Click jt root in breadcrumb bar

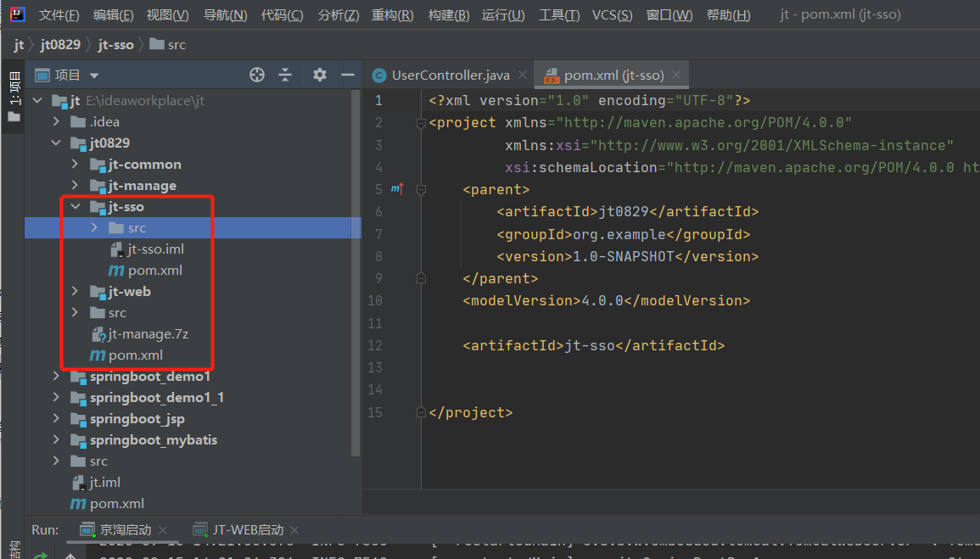point(19,45)
